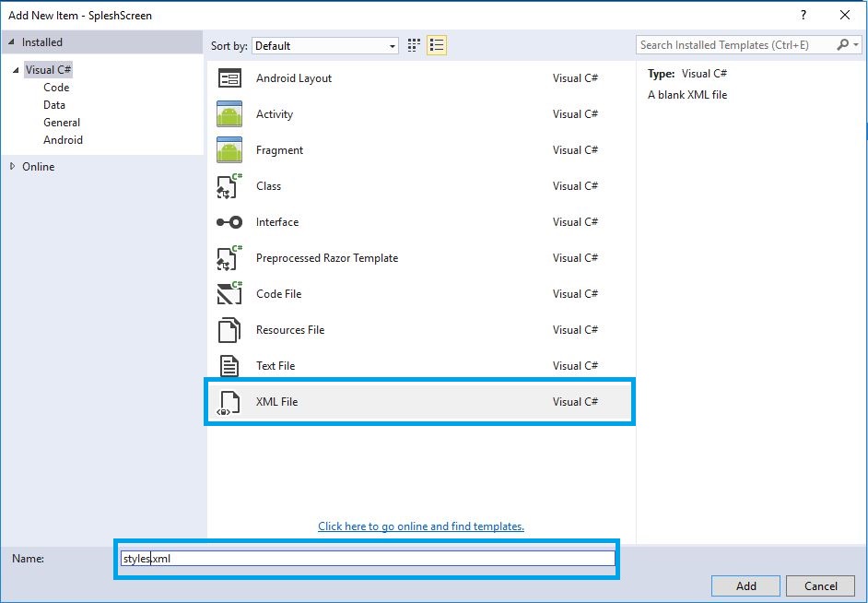
Task: Open the Sort by dropdown
Action: click(x=325, y=45)
